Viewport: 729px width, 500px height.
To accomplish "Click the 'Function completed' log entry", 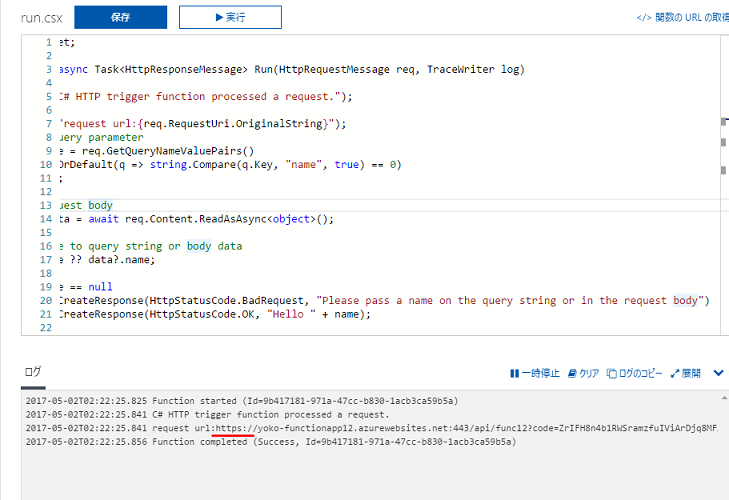I will [x=271, y=441].
